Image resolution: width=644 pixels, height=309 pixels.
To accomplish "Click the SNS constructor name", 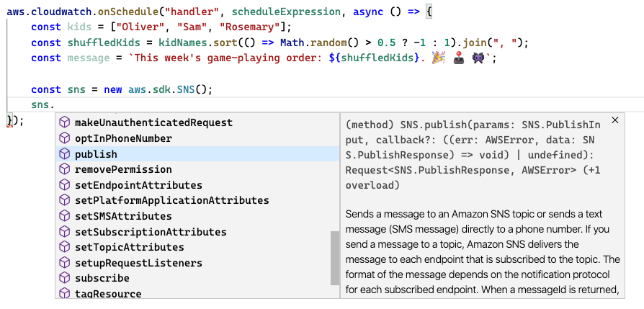I will (186, 89).
